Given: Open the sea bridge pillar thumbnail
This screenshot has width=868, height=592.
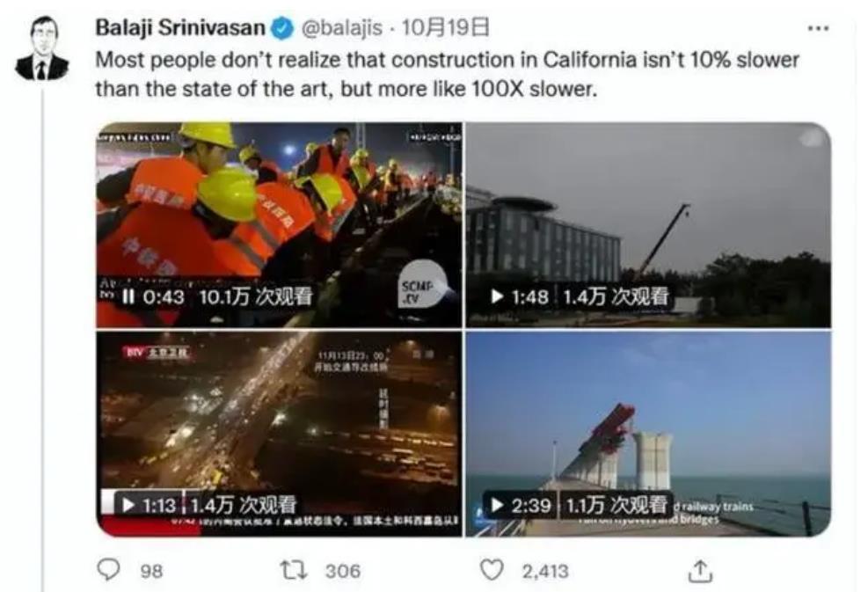Looking at the screenshot, I should 647,435.
